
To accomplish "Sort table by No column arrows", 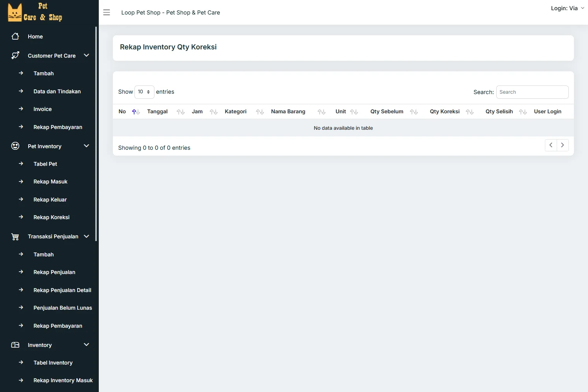I will tap(136, 112).
